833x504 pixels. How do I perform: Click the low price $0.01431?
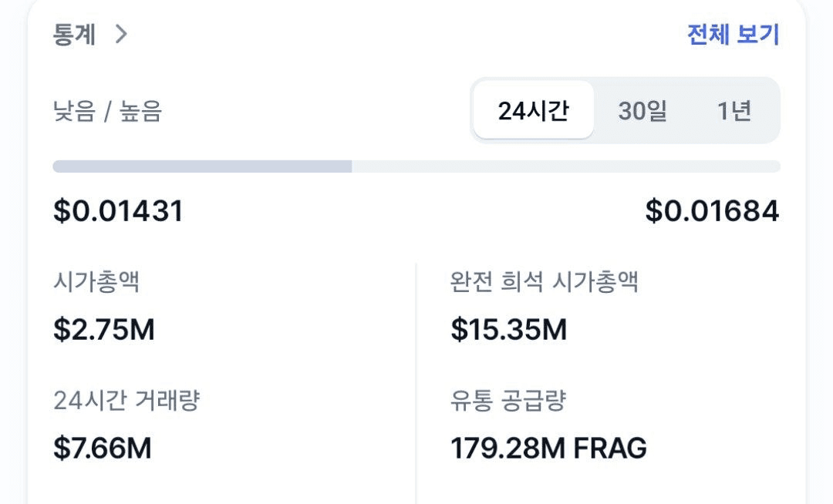118,211
